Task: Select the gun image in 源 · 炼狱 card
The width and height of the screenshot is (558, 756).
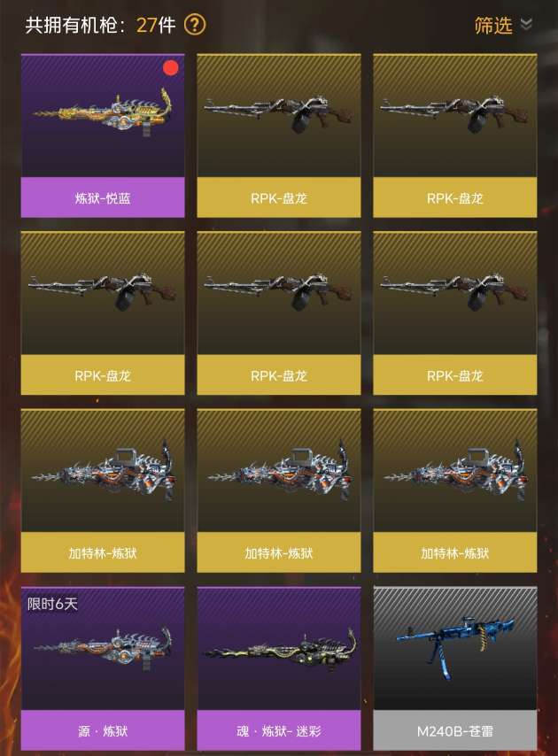Action: click(104, 646)
